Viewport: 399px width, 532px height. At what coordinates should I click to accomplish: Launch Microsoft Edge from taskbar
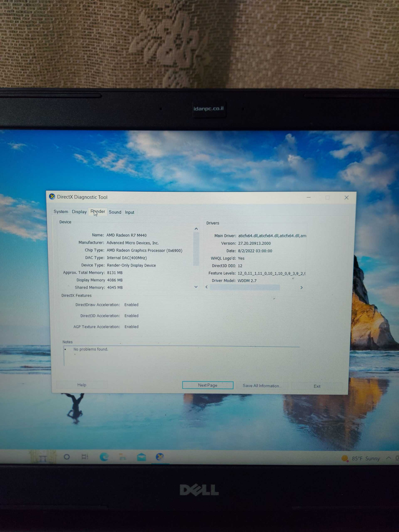[x=104, y=457]
